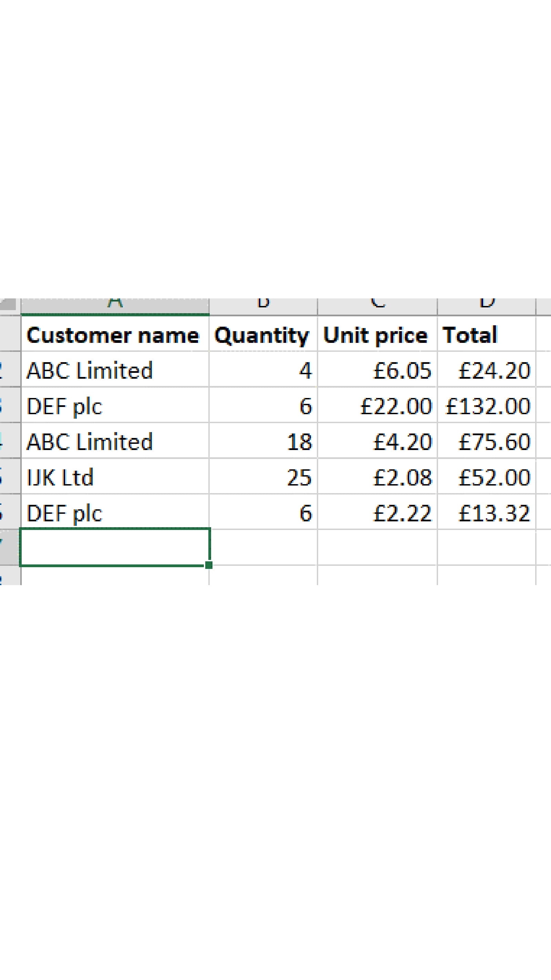Click the Quantity header cell
The width and height of the screenshot is (551, 980).
coord(263,335)
